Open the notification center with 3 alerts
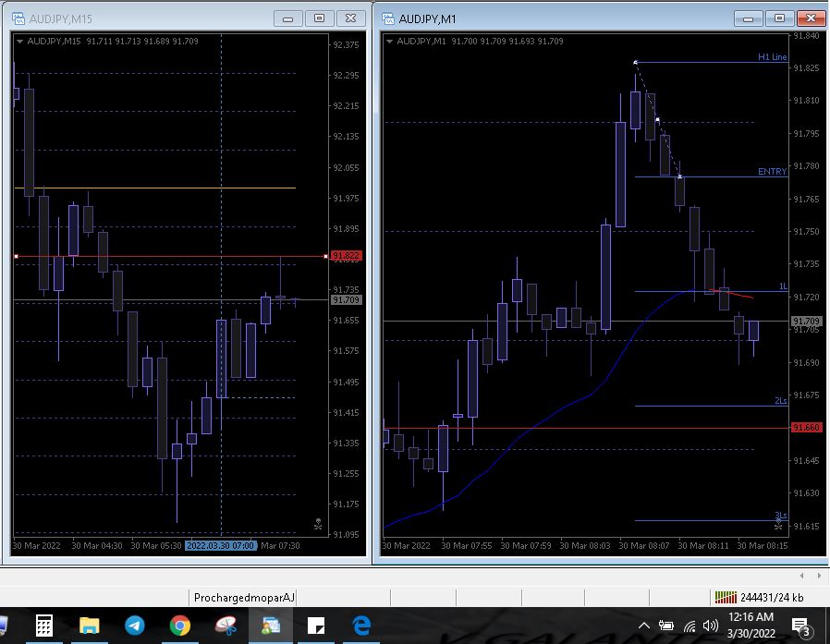This screenshot has width=830, height=644. click(800, 626)
